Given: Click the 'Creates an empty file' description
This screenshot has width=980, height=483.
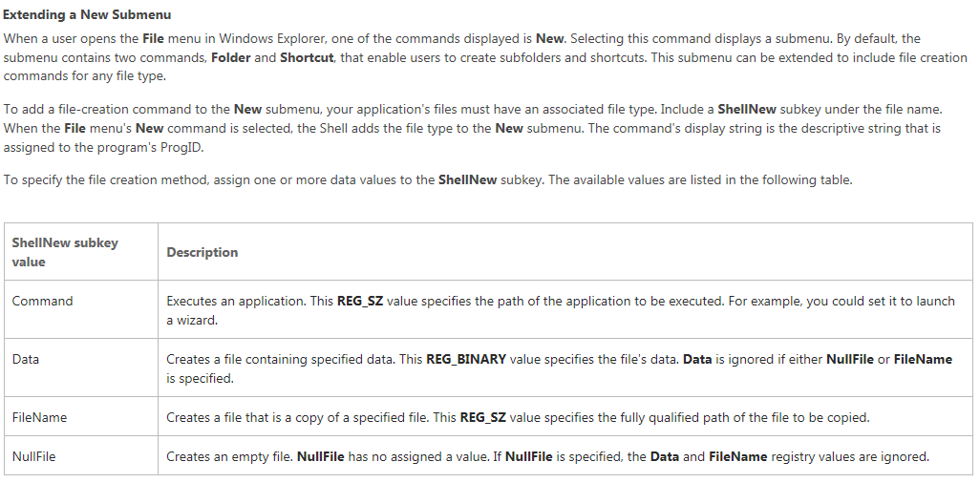Looking at the screenshot, I should (228, 456).
